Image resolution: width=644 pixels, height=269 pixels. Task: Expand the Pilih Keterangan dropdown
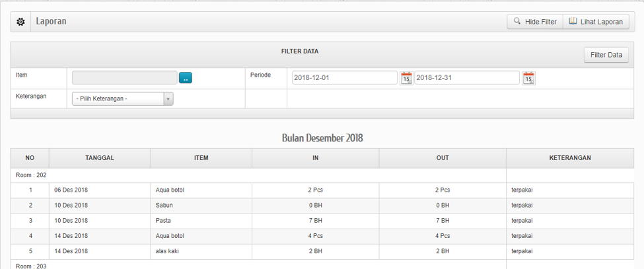coord(122,99)
